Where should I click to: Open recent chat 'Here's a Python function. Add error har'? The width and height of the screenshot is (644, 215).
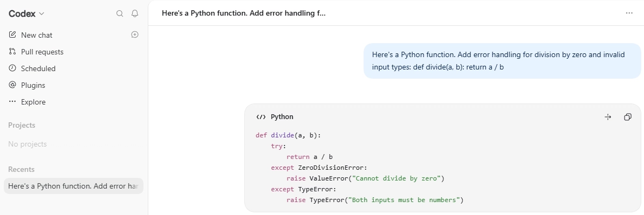pyautogui.click(x=73, y=186)
